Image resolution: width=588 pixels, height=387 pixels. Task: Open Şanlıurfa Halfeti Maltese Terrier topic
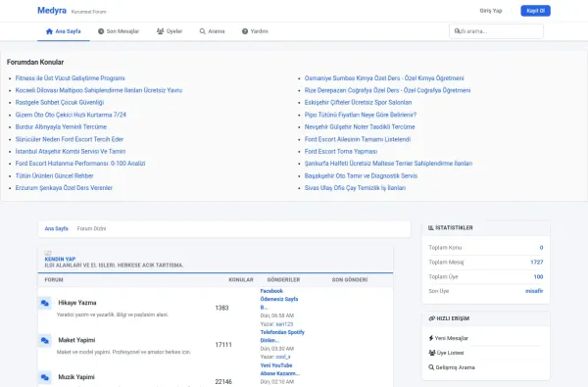[x=388, y=163]
